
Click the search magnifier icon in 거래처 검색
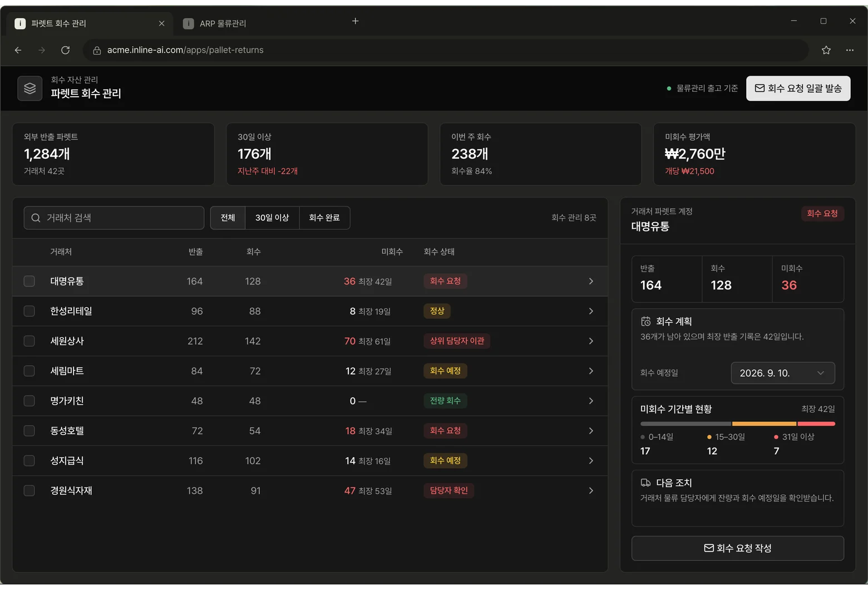click(x=36, y=218)
